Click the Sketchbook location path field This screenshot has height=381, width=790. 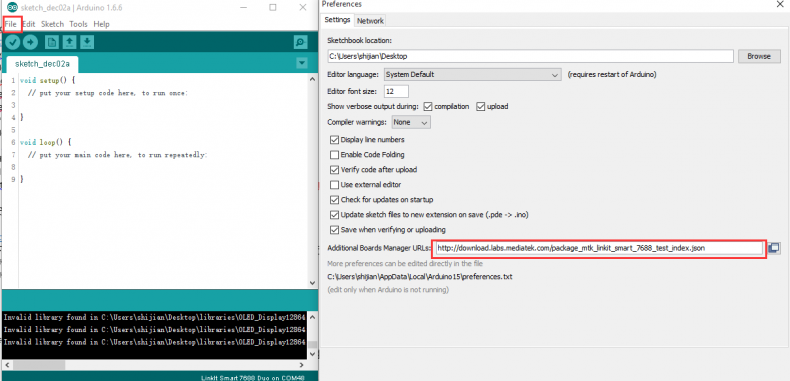[x=530, y=56]
